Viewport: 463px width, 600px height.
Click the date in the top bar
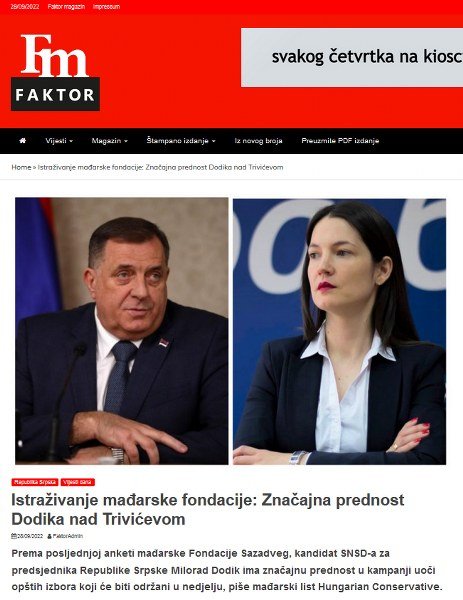25,7
